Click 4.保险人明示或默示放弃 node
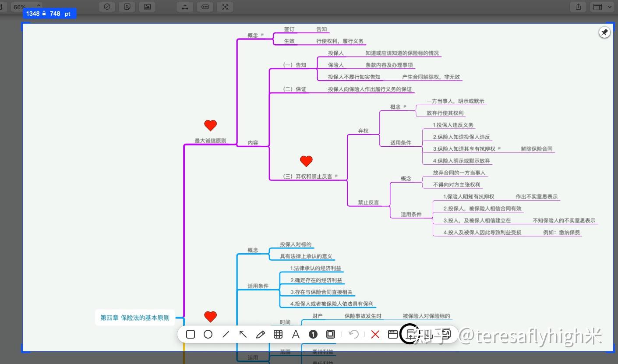This screenshot has height=364, width=618. (x=462, y=161)
